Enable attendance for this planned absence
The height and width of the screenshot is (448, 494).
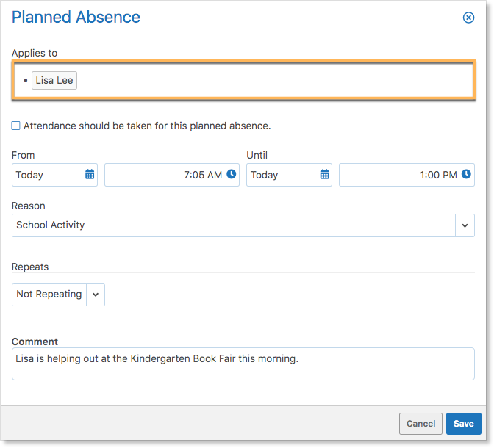point(15,126)
